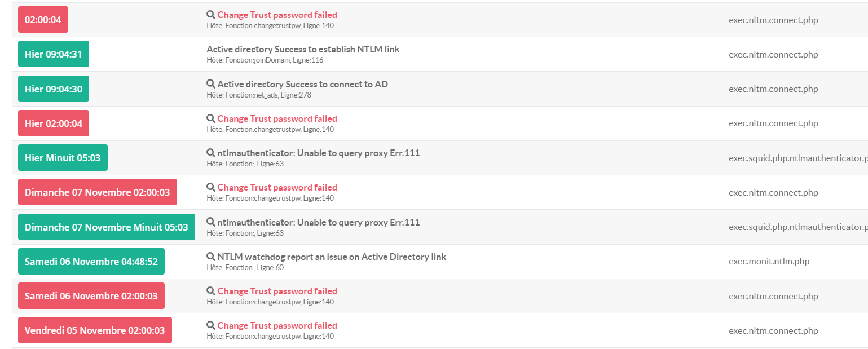Select 'Active directory Success to connect to AD' title

click(x=302, y=85)
